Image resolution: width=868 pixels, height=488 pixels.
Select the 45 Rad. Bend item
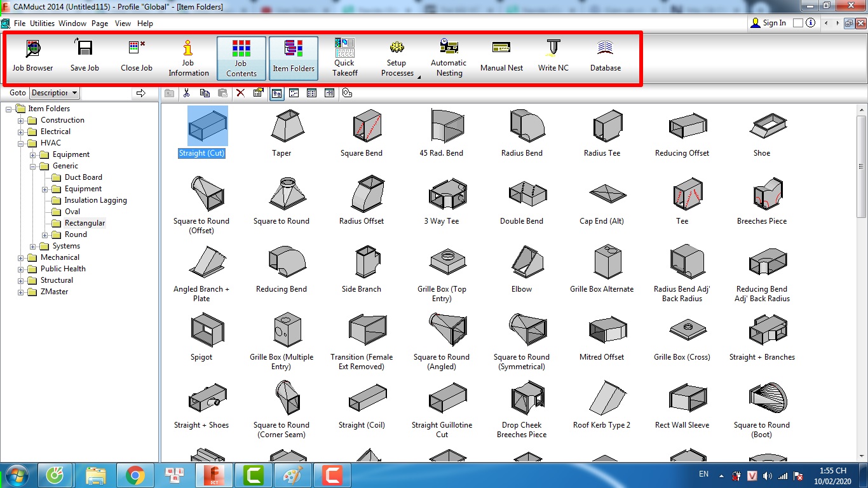click(442, 133)
